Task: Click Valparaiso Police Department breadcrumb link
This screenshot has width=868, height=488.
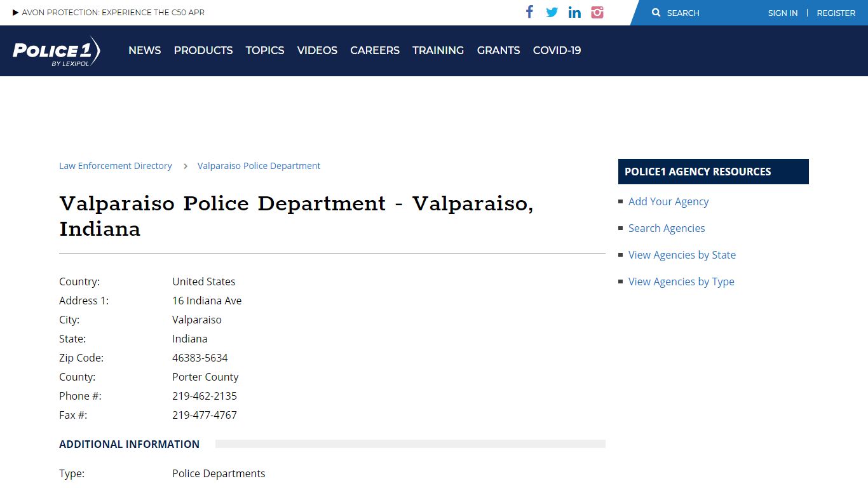Action: click(259, 166)
